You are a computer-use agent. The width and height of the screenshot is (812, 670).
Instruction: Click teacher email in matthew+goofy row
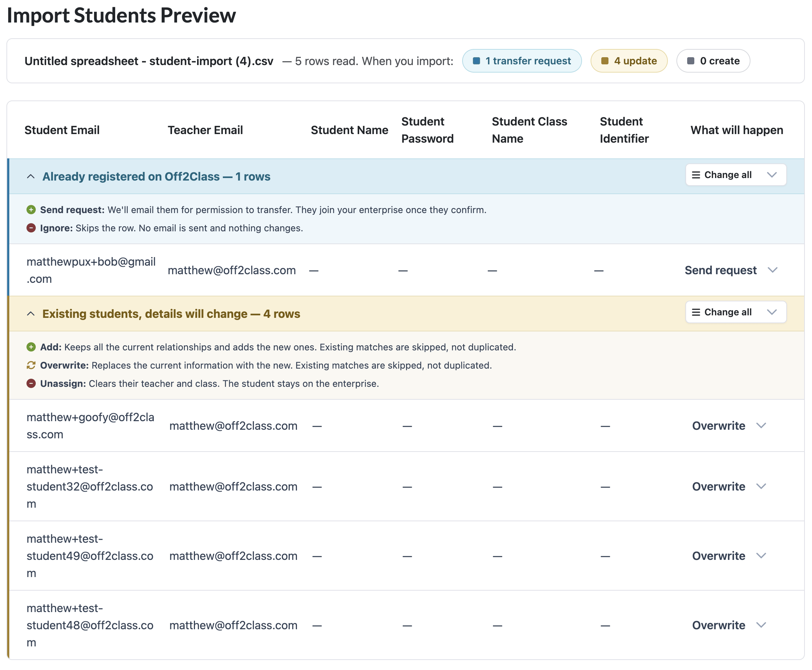coord(233,426)
